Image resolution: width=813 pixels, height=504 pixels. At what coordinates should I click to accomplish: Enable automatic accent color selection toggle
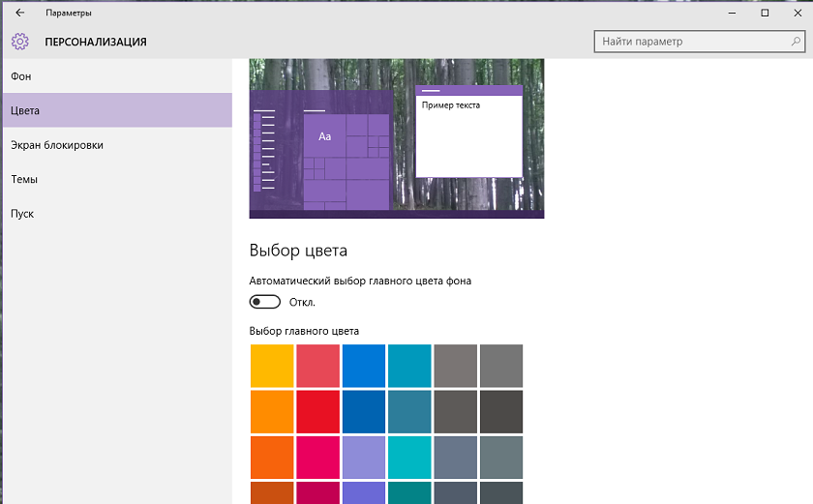pos(265,302)
